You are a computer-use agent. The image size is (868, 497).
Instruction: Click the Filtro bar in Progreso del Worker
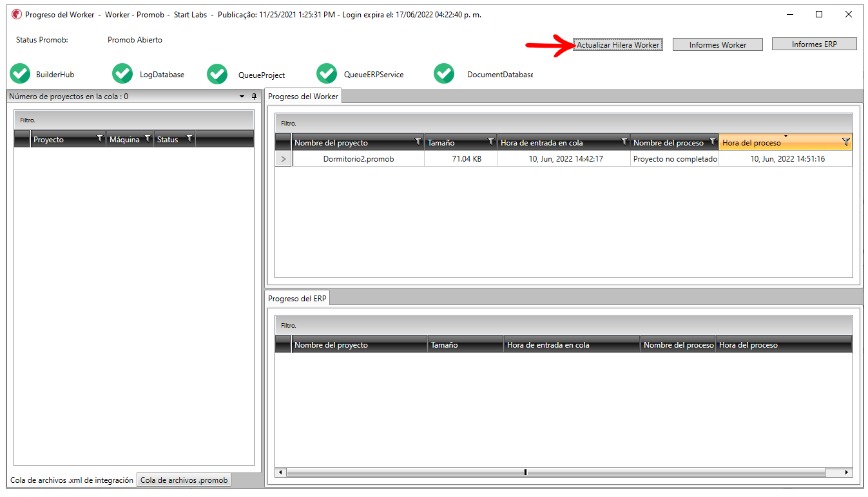[564, 123]
